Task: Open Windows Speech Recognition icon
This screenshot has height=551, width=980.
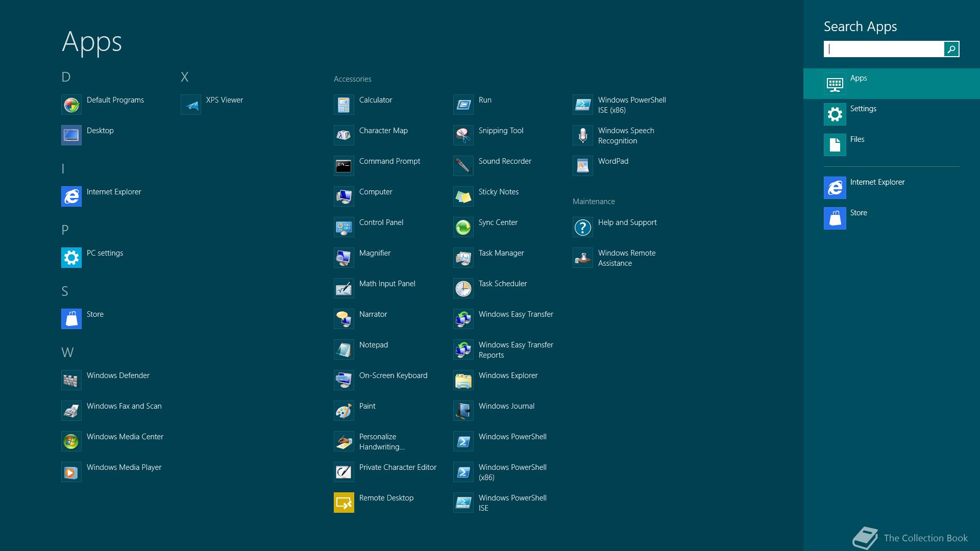Action: pos(582,135)
